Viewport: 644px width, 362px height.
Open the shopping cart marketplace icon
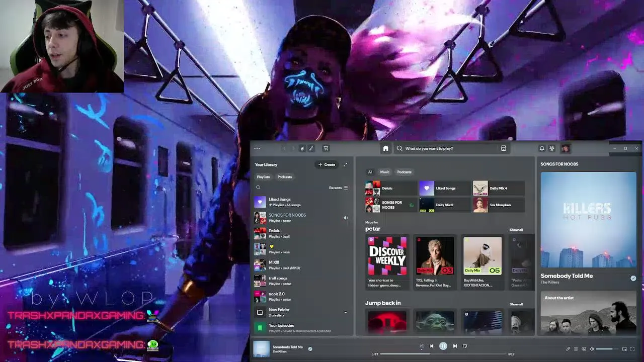326,148
